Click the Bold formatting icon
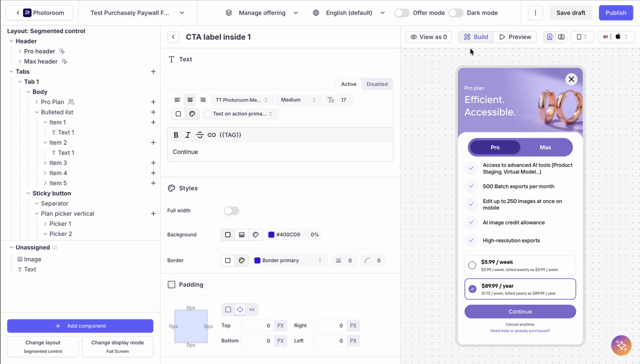 tap(176, 135)
